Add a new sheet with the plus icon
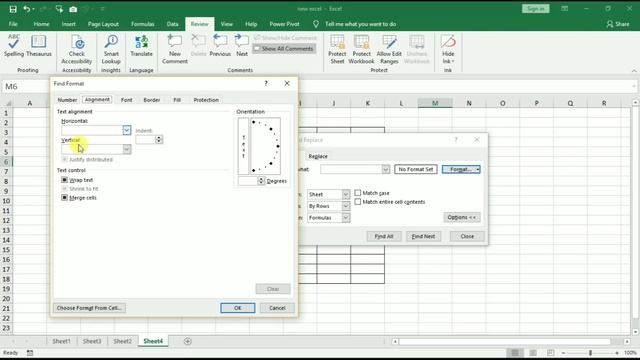640x360 pixels. point(188,341)
